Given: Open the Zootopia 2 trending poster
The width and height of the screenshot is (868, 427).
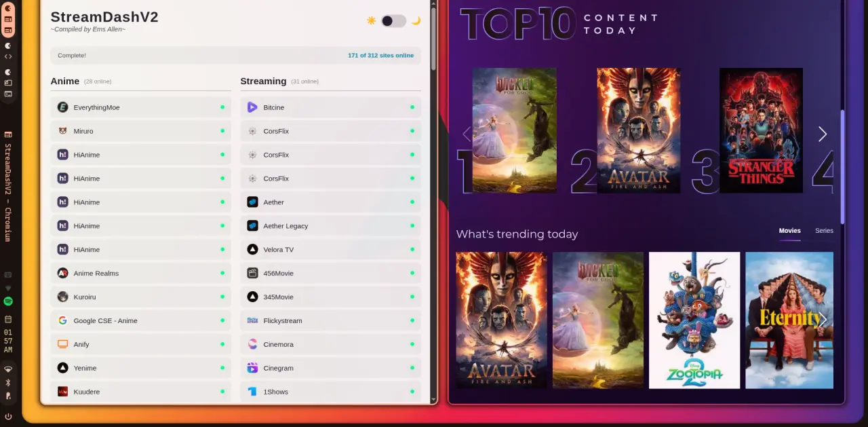Looking at the screenshot, I should 694,320.
